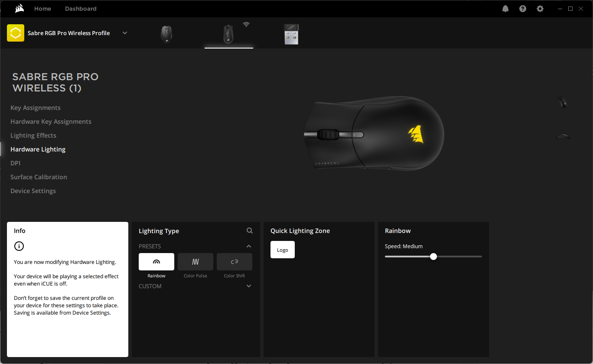
Task: Open Hardware Key Assignments
Action: pyautogui.click(x=51, y=122)
